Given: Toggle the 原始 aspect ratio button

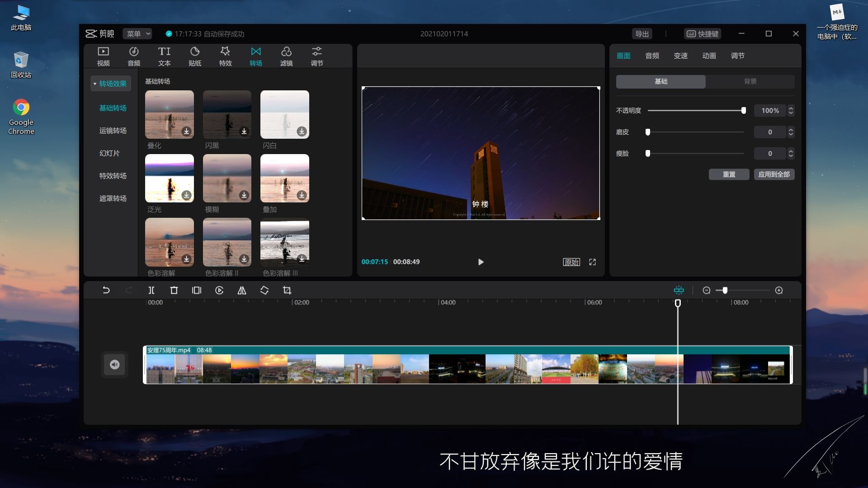Looking at the screenshot, I should point(571,262).
